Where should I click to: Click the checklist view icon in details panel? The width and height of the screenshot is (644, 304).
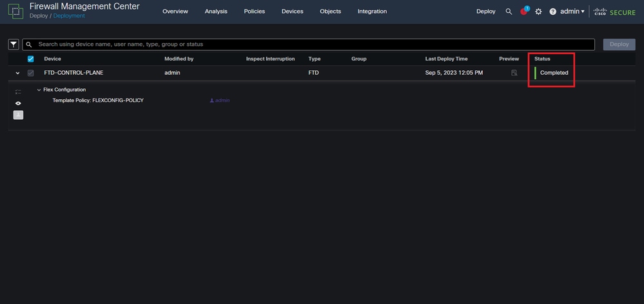pos(18,92)
